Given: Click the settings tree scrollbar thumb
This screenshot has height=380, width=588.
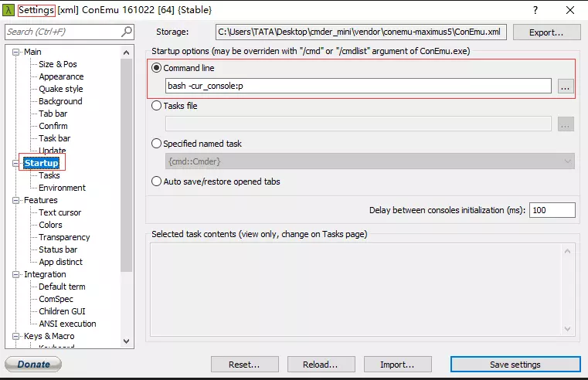Looking at the screenshot, I should [127, 165].
